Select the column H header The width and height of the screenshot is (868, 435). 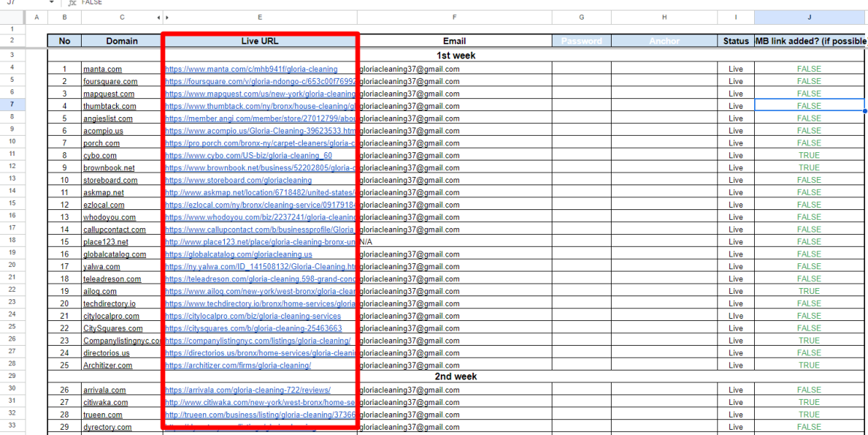coord(664,18)
